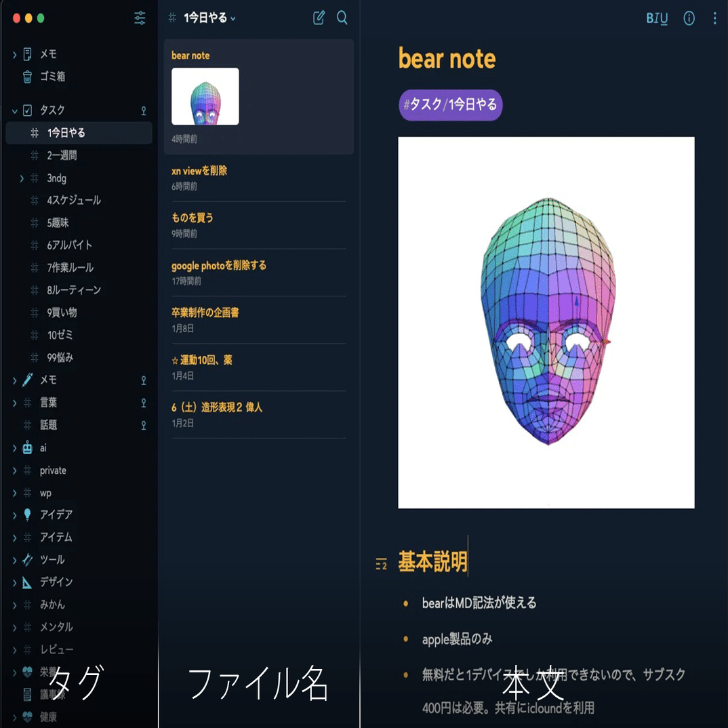
Task: Click the bear note thumbnail in list
Action: (x=205, y=96)
